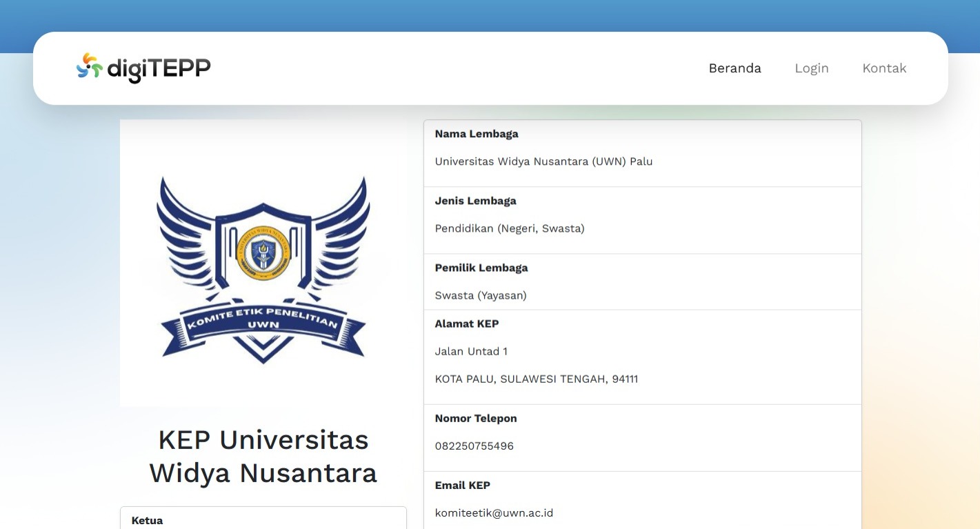Image resolution: width=980 pixels, height=529 pixels.
Task: Click the Nomor Telepon label
Action: pyautogui.click(x=476, y=418)
